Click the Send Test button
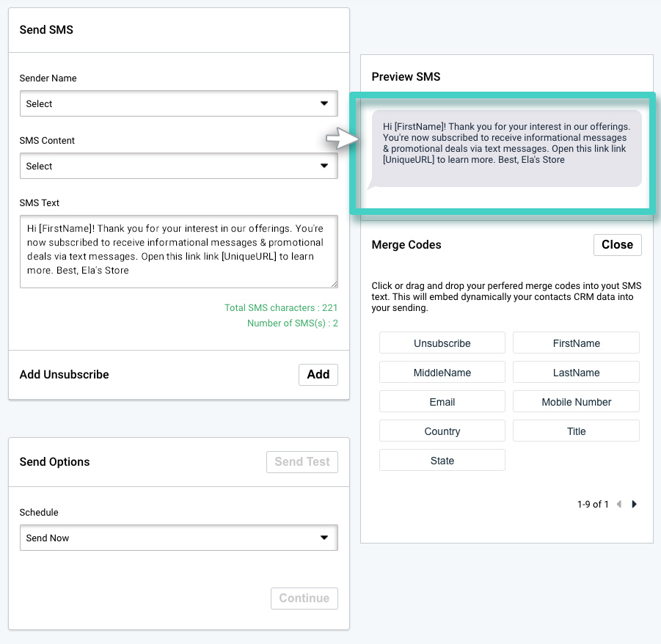Viewport: 661px width, 644px height. coord(302,461)
